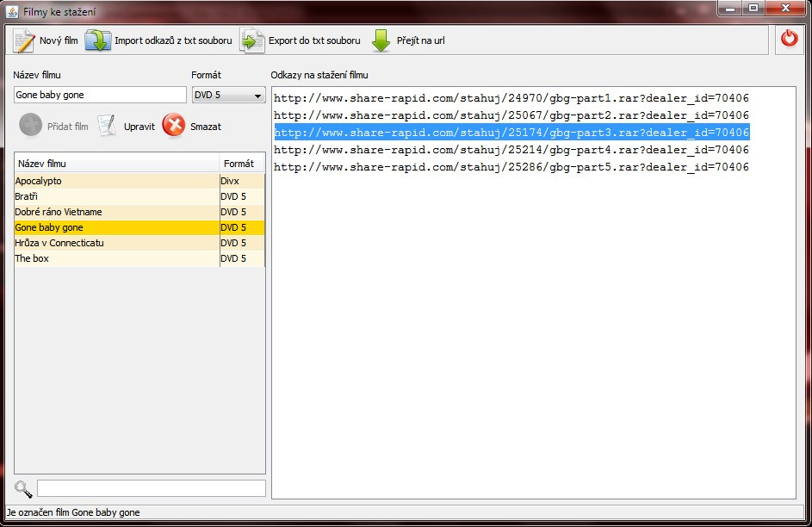The height and width of the screenshot is (527, 812).
Task: Click the green arrow Přejít na url icon
Action: click(x=381, y=40)
